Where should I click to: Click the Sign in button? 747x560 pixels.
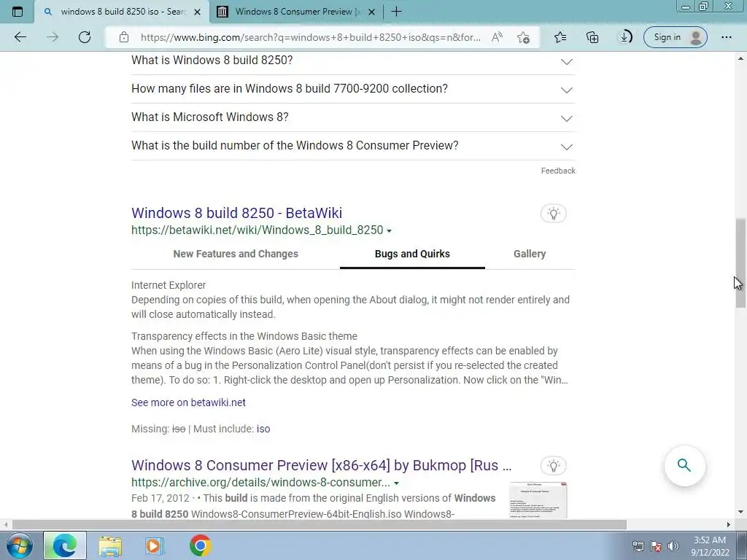point(675,37)
